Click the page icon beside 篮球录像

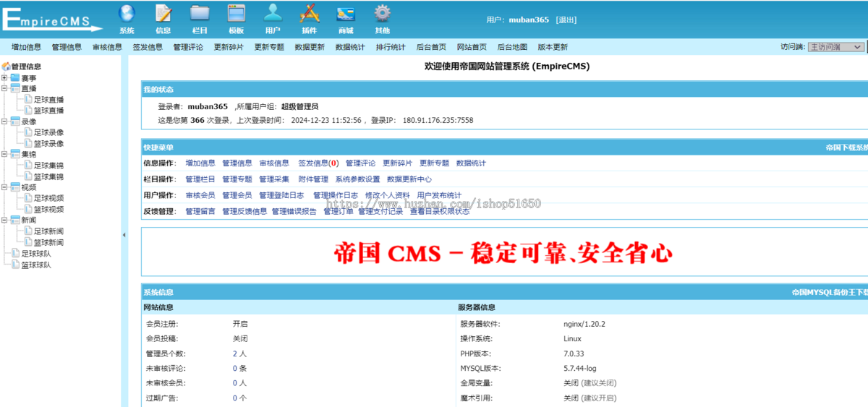point(28,143)
